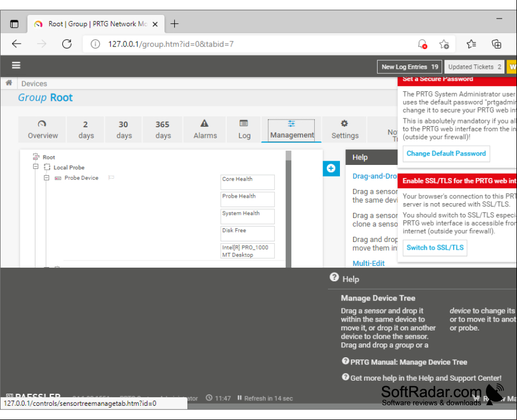Viewport: 517px width, 420px height.
Task: View site information icon in address bar
Action: (95, 44)
